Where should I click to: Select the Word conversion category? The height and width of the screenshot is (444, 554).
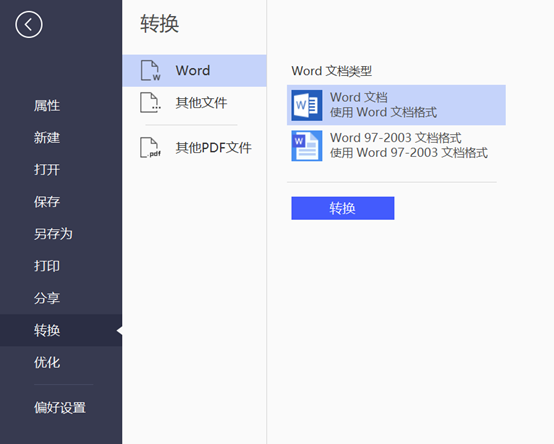194,70
